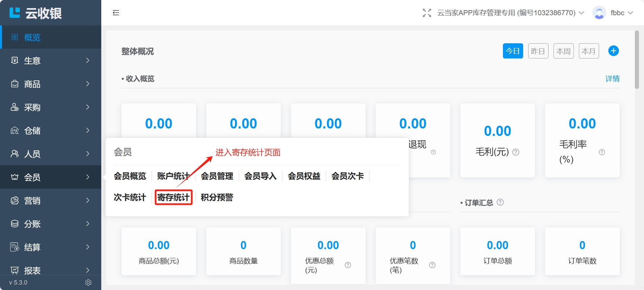Open 会员管理 from the submenu
The height and width of the screenshot is (290, 644).
[217, 176]
